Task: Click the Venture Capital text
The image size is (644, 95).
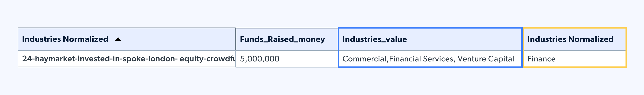Action: coord(486,59)
